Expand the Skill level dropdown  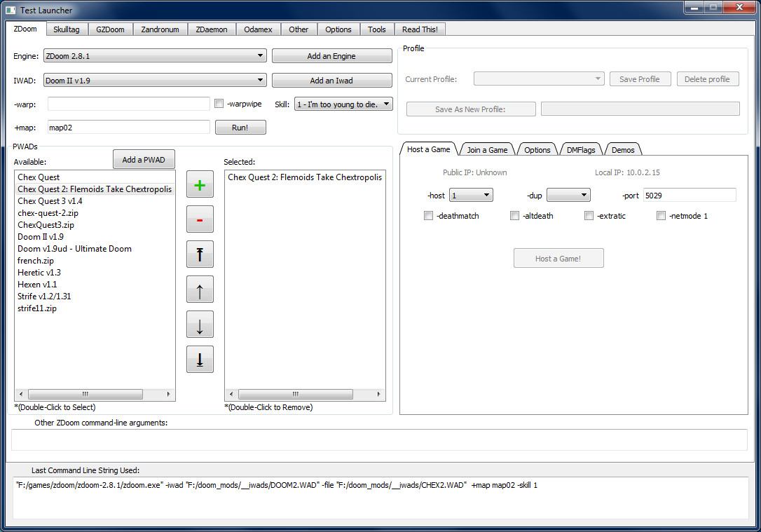343,104
